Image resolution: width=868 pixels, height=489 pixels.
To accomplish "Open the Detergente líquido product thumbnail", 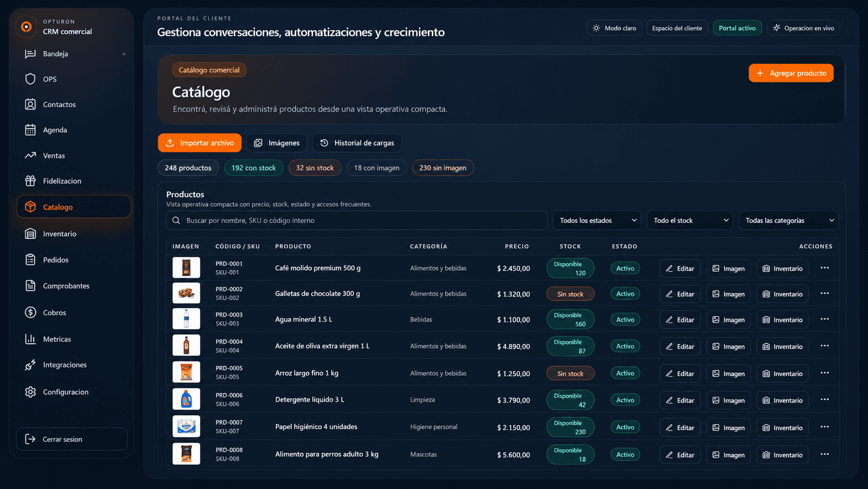I will (x=186, y=400).
